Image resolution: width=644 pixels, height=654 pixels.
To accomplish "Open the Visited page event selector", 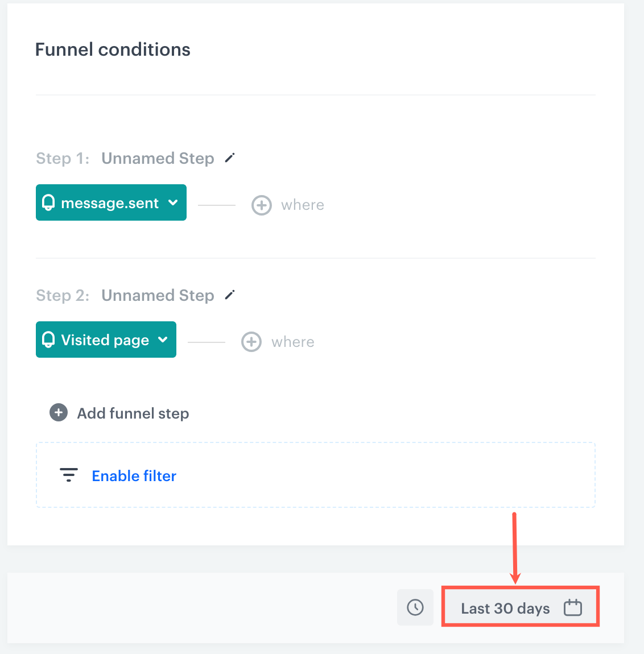I will point(162,340).
